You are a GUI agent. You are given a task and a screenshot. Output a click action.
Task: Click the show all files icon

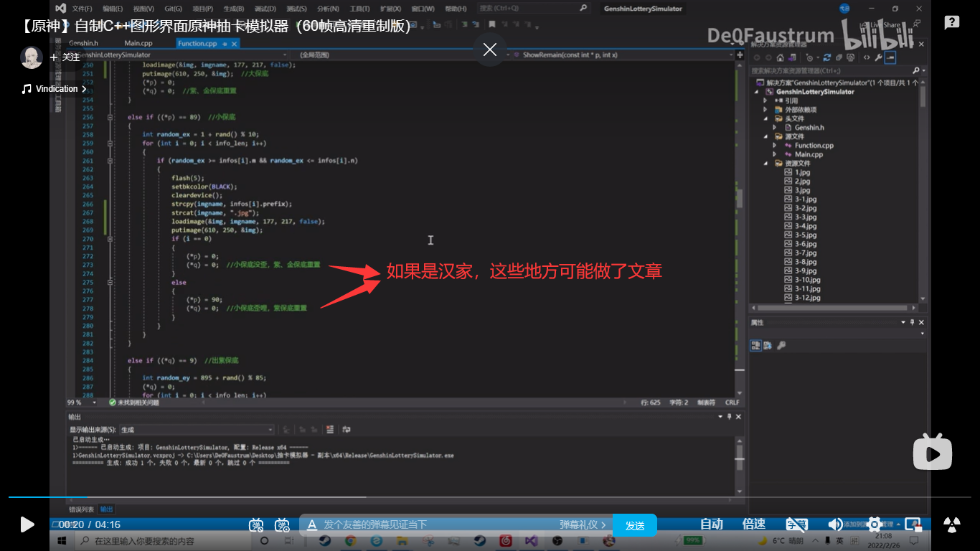pos(850,57)
